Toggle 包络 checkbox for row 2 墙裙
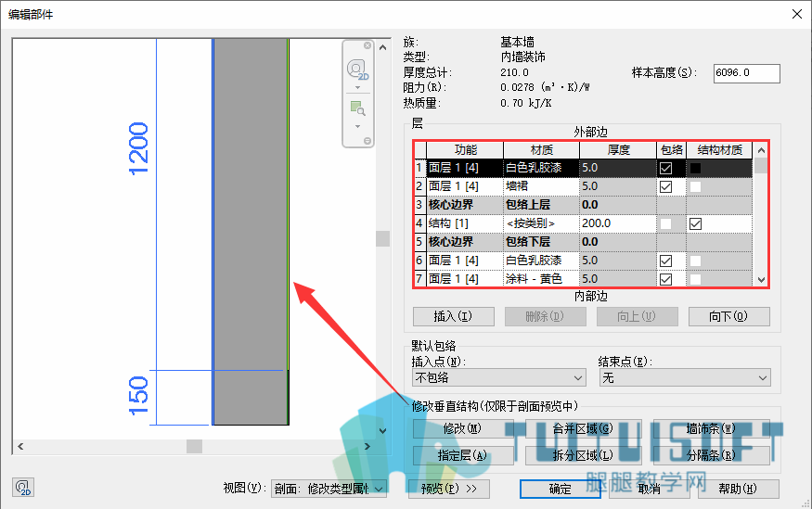 (x=666, y=186)
